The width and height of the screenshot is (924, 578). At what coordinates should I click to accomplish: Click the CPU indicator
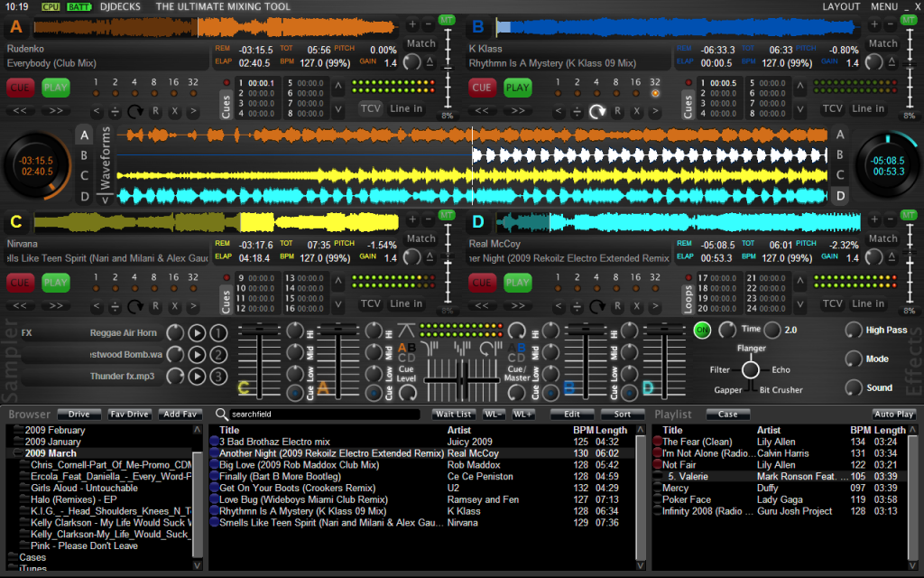[x=51, y=6]
